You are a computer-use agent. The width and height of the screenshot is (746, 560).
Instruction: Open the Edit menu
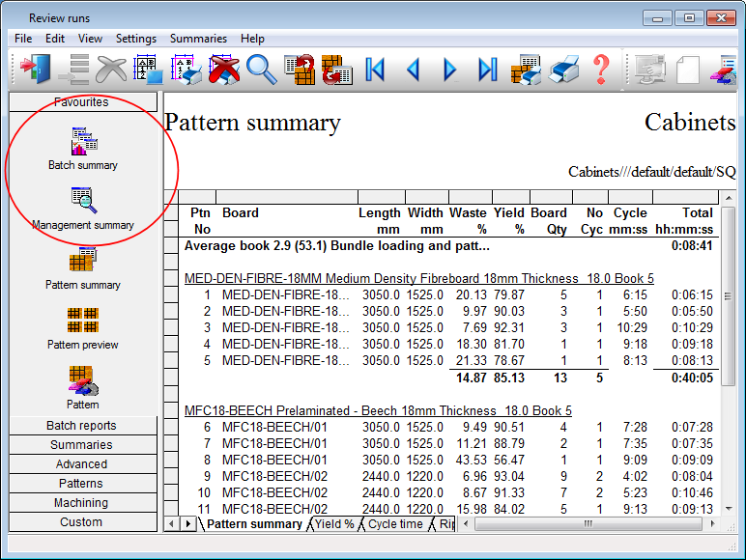pyautogui.click(x=55, y=39)
